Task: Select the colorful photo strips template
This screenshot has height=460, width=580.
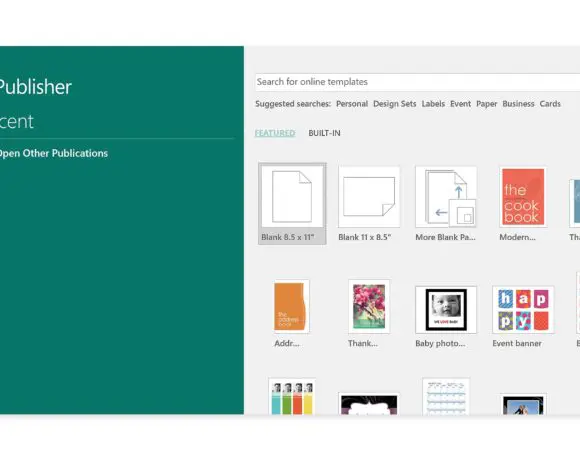Action: click(x=292, y=397)
